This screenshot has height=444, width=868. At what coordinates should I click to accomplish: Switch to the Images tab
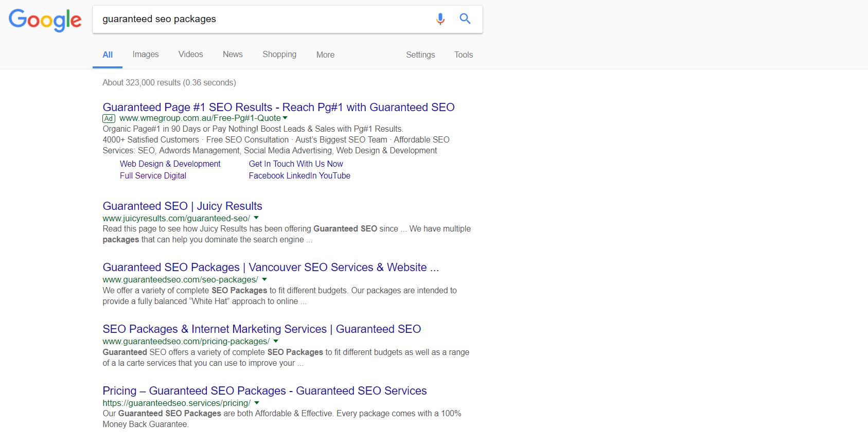[146, 55]
